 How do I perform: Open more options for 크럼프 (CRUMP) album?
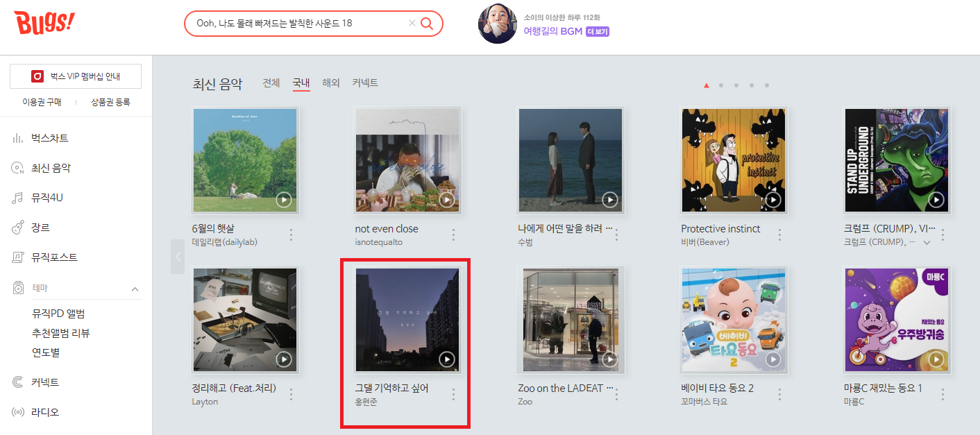(x=943, y=234)
